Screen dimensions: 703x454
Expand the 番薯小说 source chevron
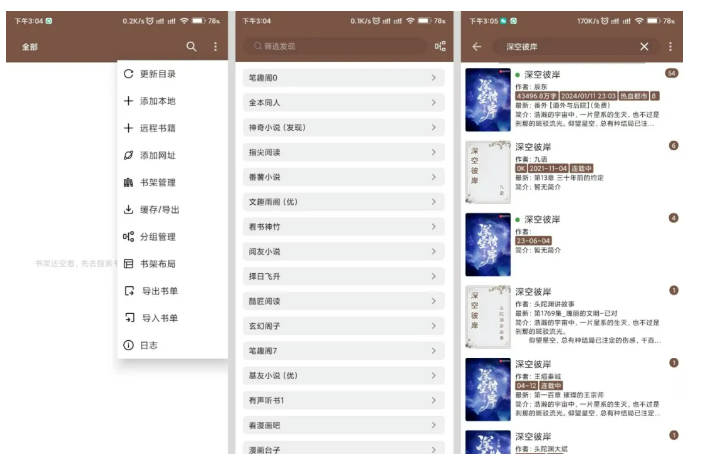point(434,177)
